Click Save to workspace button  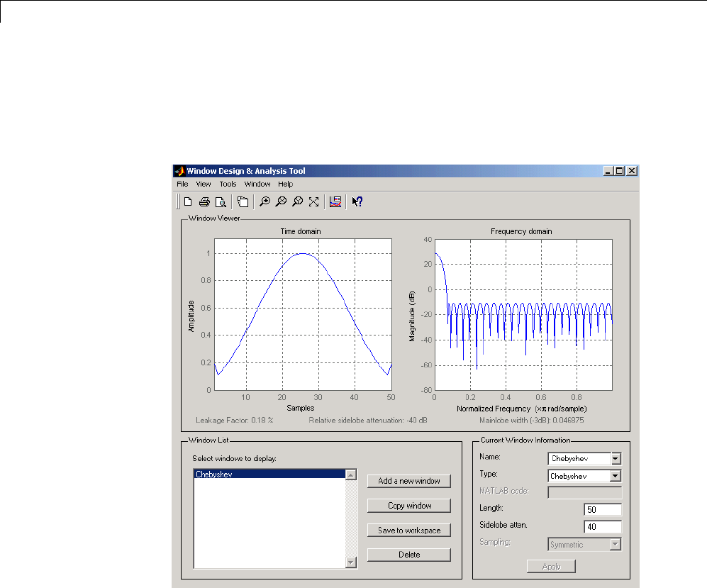point(409,531)
